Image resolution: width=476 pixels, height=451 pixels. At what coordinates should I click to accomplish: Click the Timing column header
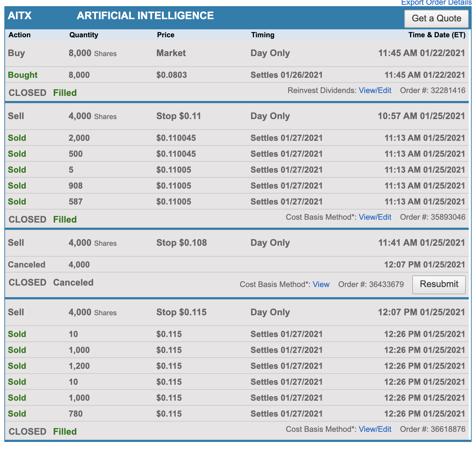[x=263, y=35]
